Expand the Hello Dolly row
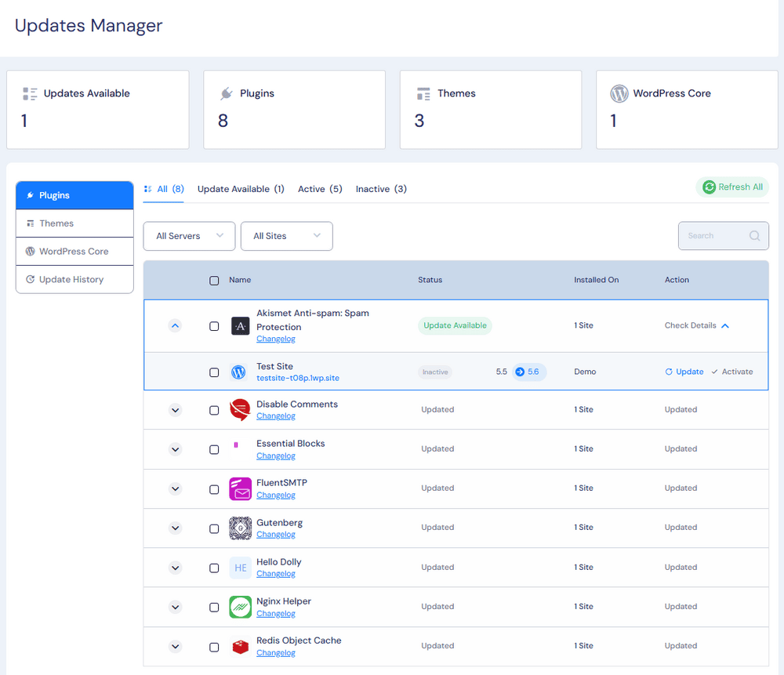The image size is (784, 675). pyautogui.click(x=175, y=568)
